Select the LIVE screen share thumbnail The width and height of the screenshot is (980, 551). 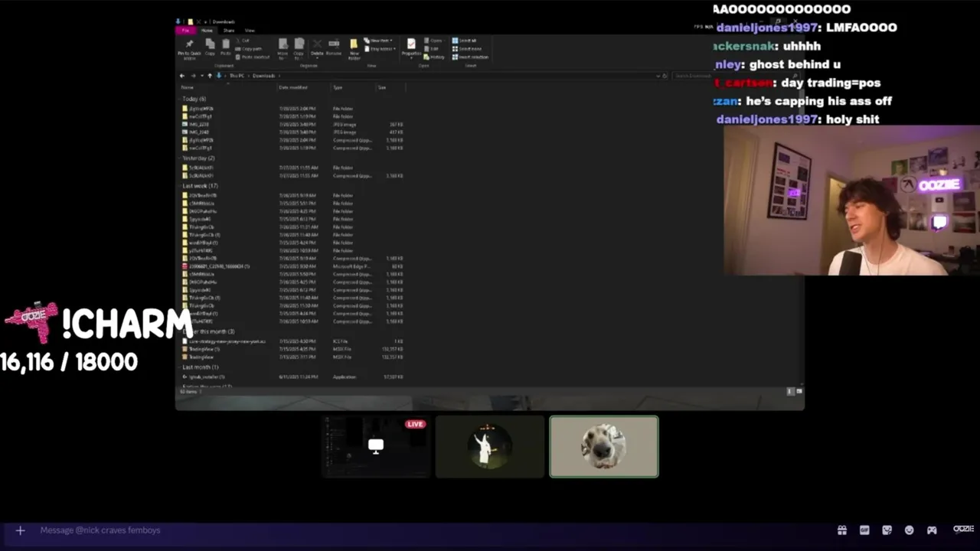pos(376,446)
